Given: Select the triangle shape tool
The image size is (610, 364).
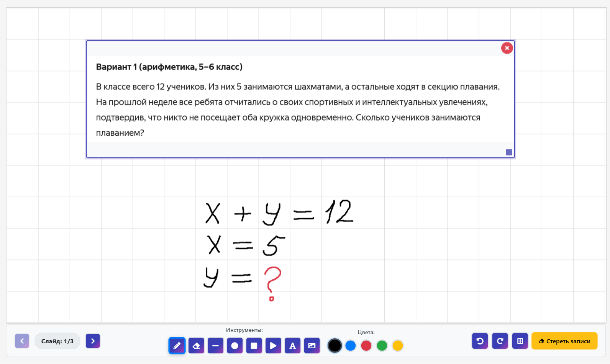Looking at the screenshot, I should point(273,346).
